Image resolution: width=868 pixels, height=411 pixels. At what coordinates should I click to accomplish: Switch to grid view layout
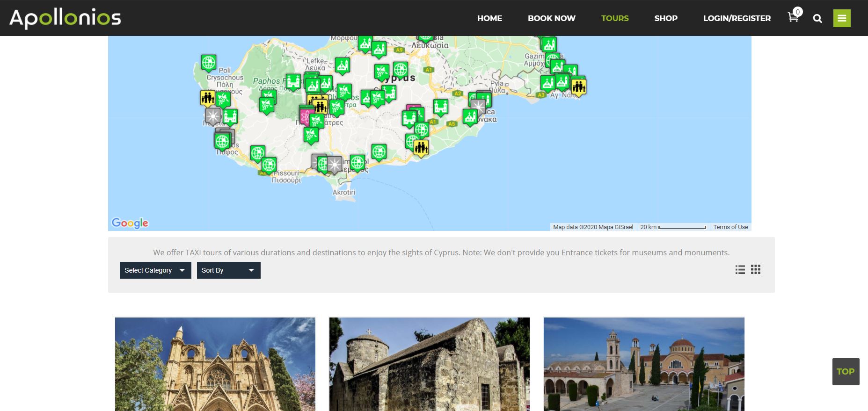pyautogui.click(x=756, y=270)
